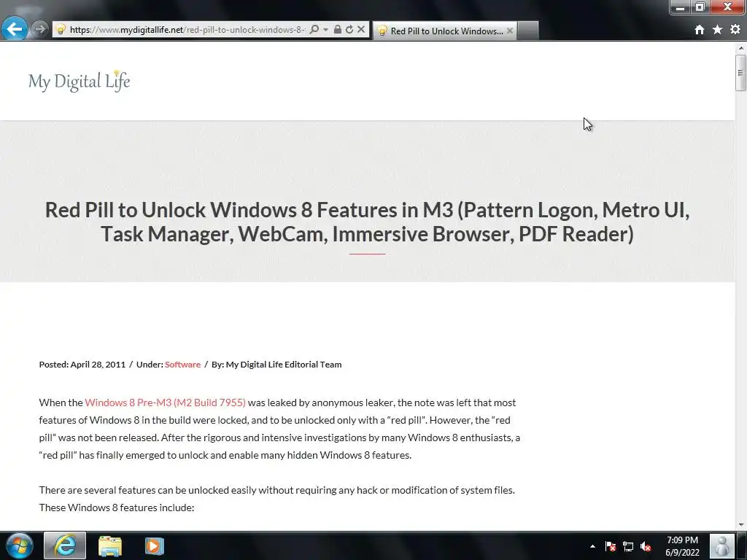This screenshot has width=747, height=560.
Task: Click the My Digital Life logo
Action: (x=79, y=81)
